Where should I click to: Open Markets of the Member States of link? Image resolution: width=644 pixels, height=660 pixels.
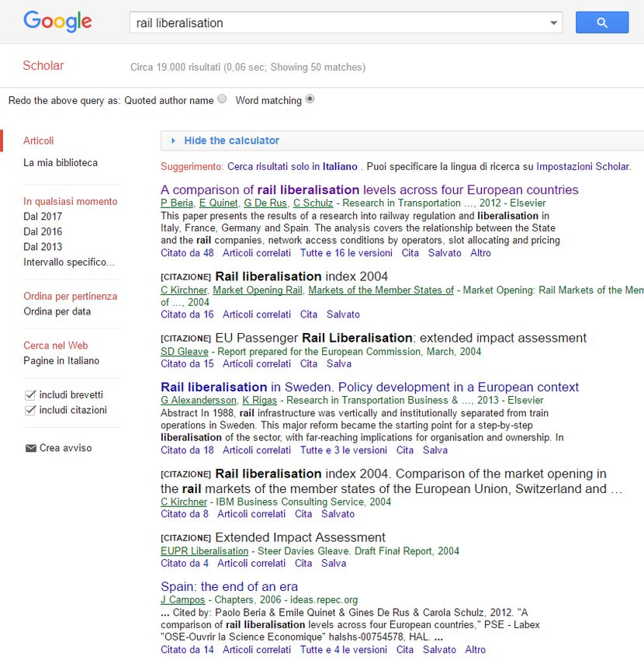point(381,290)
